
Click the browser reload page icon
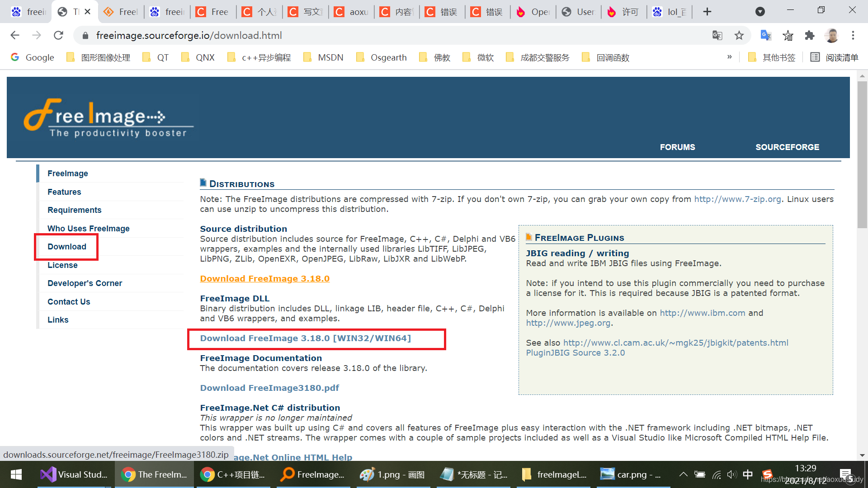(58, 35)
